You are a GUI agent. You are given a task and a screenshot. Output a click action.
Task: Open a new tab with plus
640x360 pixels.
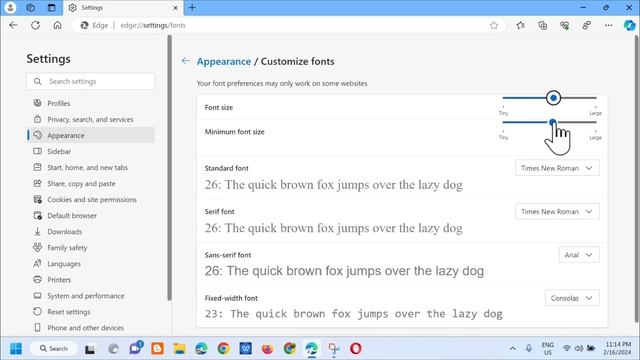click(192, 7)
